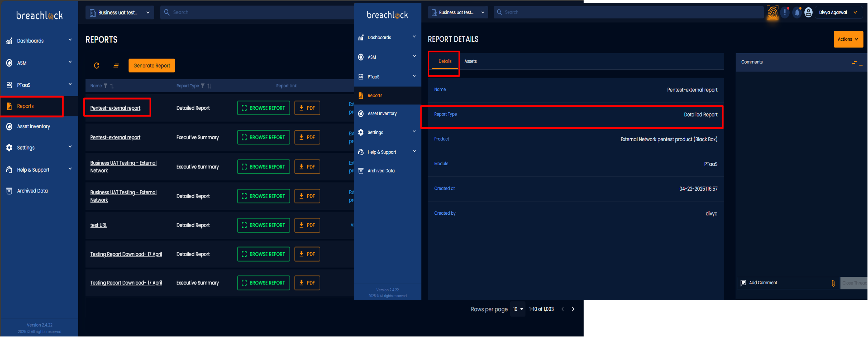Open Testing Report Download- 17 April Detailed Report link
The image size is (868, 337).
point(126,254)
